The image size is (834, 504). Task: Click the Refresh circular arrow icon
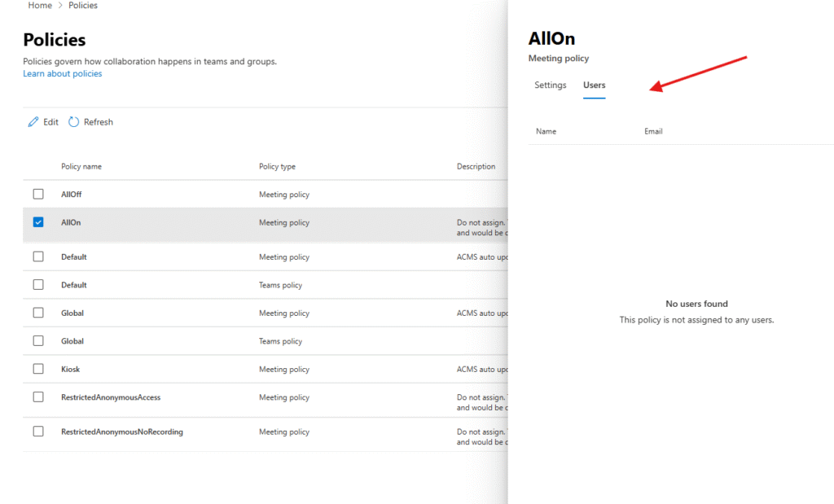(73, 122)
